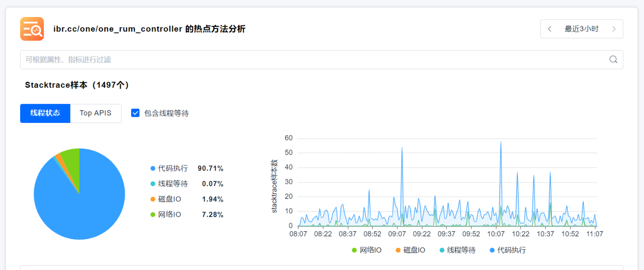Switch to the Top APIS tab

pyautogui.click(x=95, y=113)
